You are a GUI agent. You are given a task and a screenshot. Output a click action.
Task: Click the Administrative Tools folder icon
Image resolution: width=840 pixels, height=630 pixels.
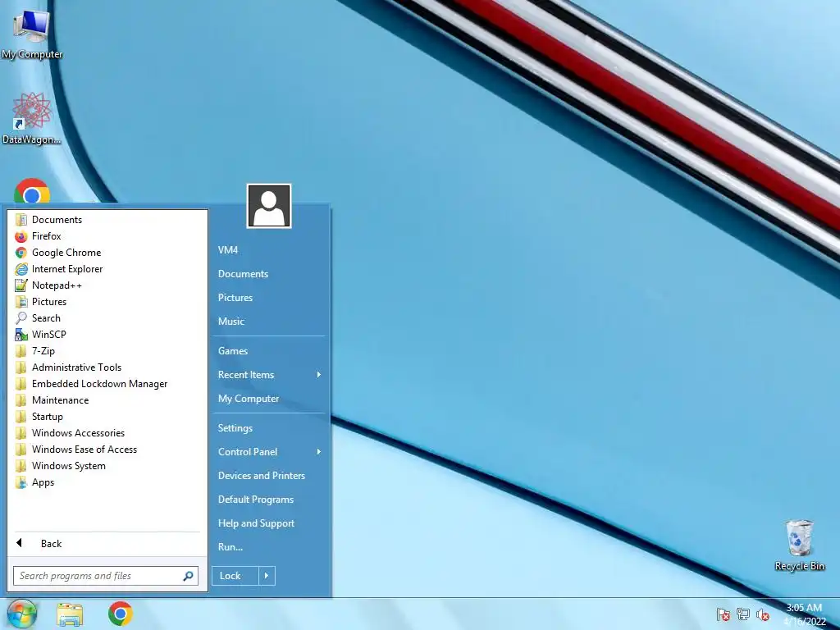[21, 367]
